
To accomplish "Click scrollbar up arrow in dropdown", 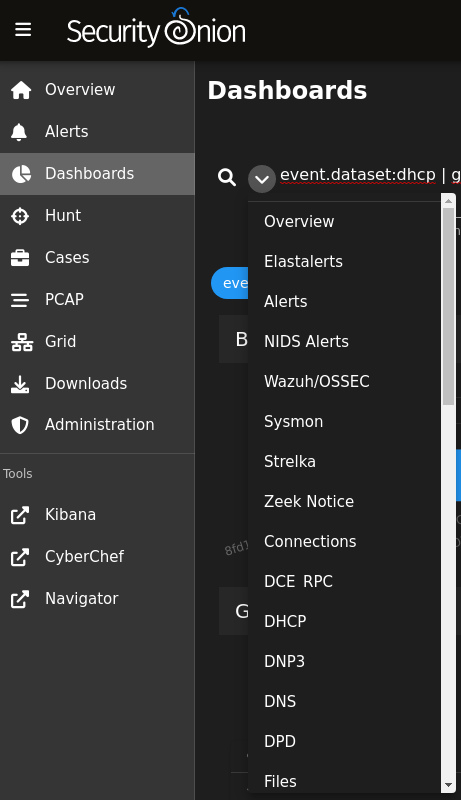I will point(448,201).
